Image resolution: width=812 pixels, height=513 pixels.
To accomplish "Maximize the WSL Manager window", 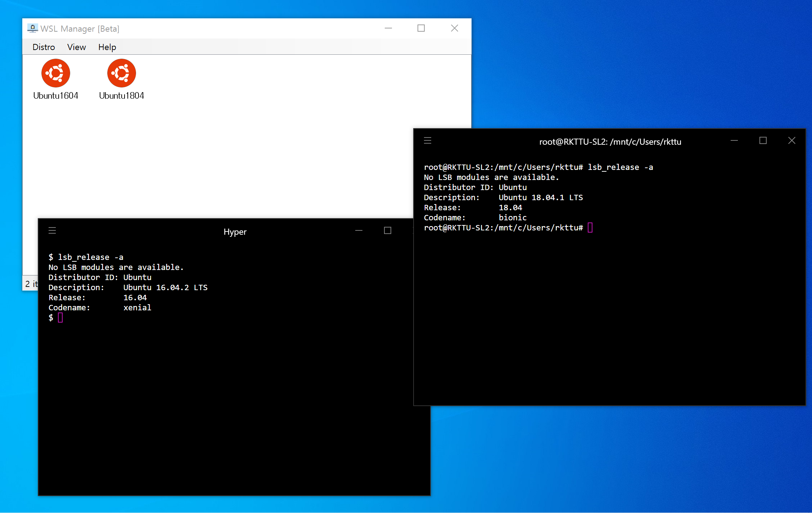I will (x=421, y=28).
